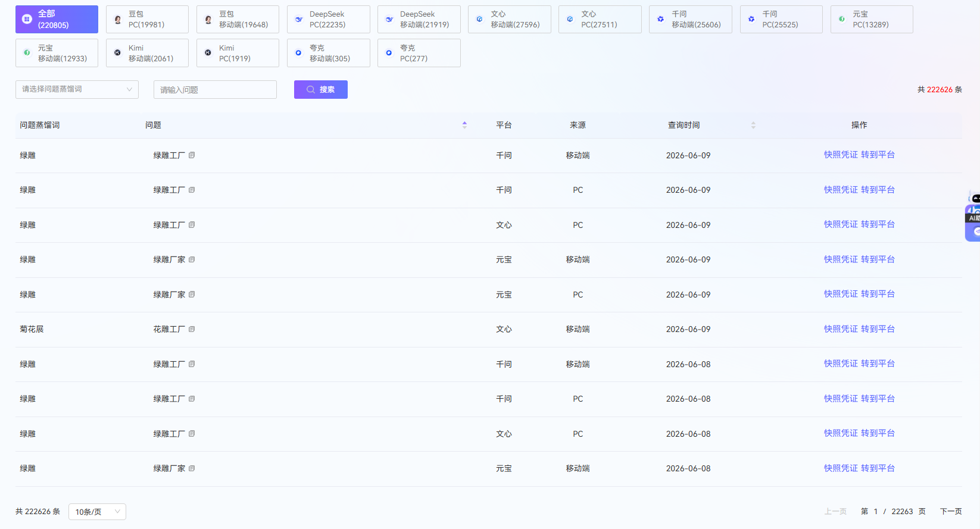Go to next page with 下一页
This screenshot has height=529, width=980.
[951, 512]
